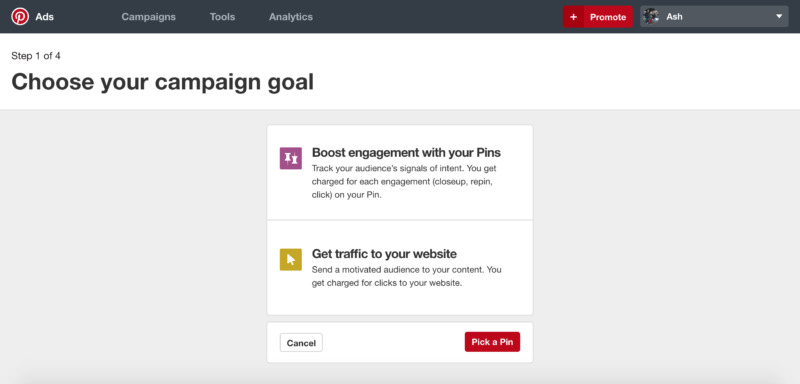Click the purple pushpin engagement icon
Viewport: 800px width, 384px height.
(x=291, y=158)
